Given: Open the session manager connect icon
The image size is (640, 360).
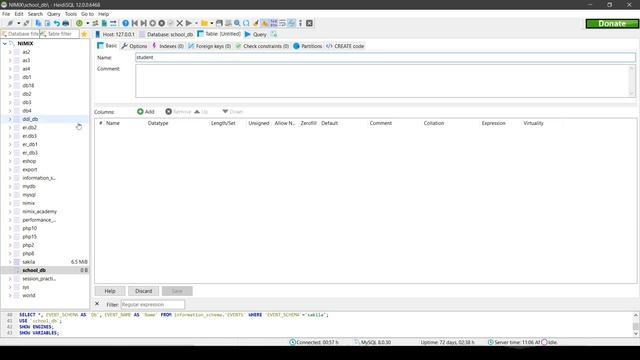Looking at the screenshot, I should pos(10,23).
